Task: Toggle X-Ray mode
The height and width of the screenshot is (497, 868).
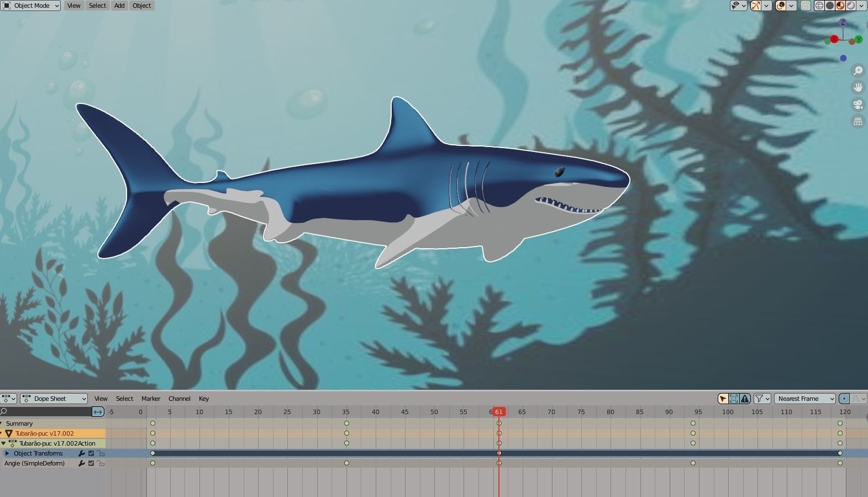Action: (806, 6)
